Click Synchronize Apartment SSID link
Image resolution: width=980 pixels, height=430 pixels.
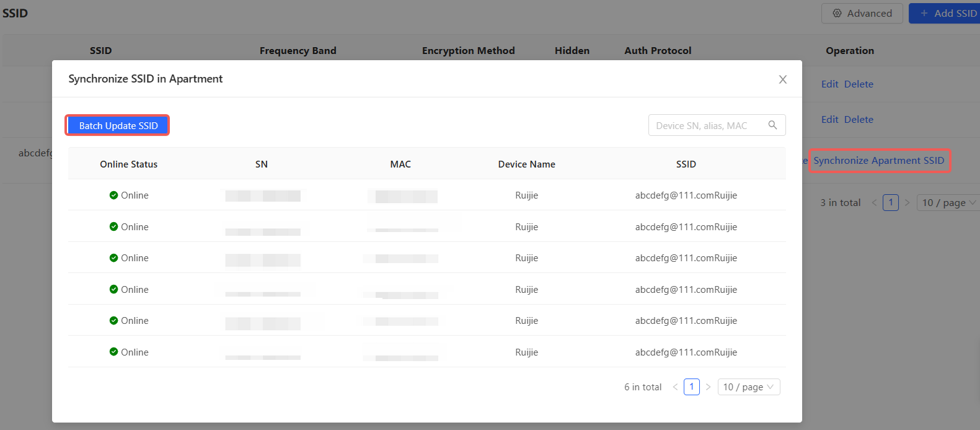click(x=878, y=161)
